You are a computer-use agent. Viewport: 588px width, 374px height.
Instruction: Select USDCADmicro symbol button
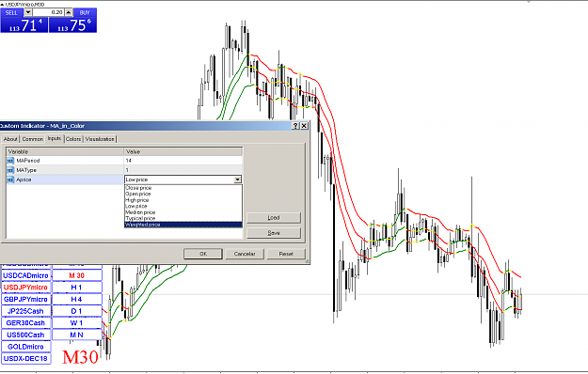point(26,275)
